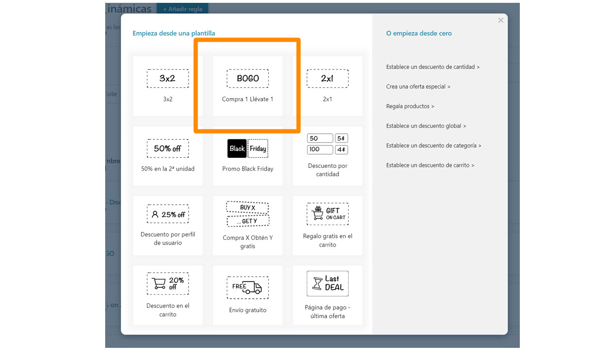Click 'Establece un descuento de cantidad' link
Screen dimensions: 616x364
(433, 67)
